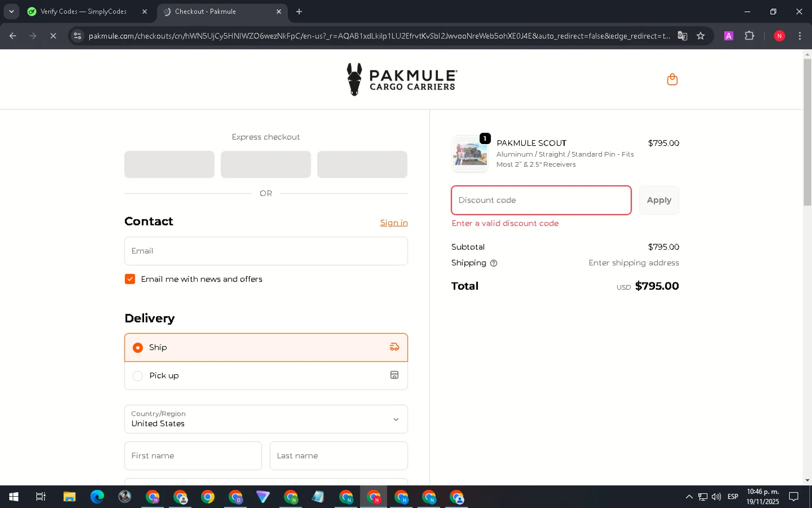The image size is (812, 508).
Task: Click the PAKMULE SCOUT product name
Action: pos(531,143)
